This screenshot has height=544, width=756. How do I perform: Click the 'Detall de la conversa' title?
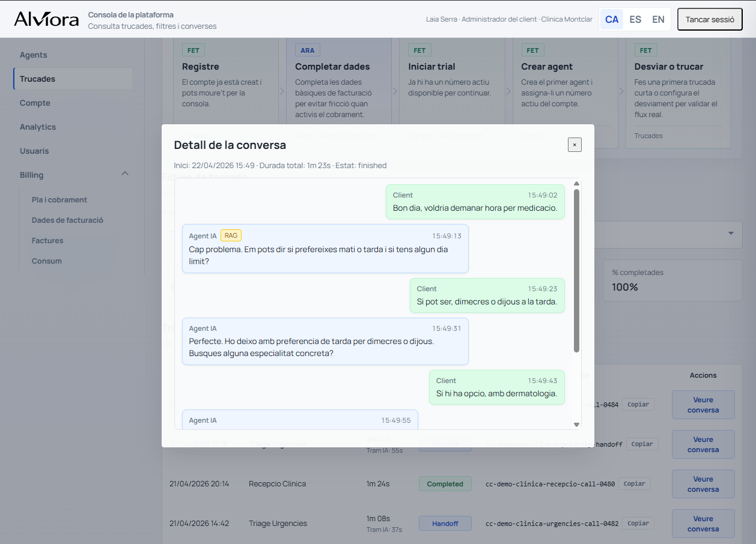tap(230, 145)
